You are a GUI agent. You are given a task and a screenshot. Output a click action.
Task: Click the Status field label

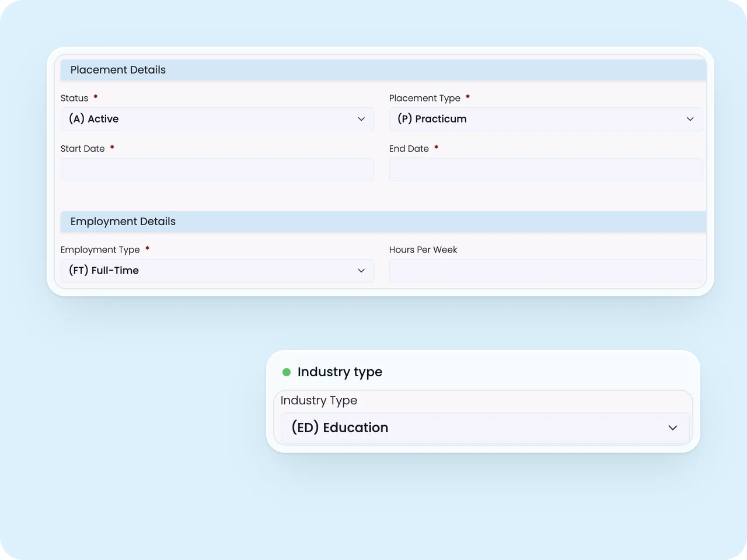tap(74, 98)
